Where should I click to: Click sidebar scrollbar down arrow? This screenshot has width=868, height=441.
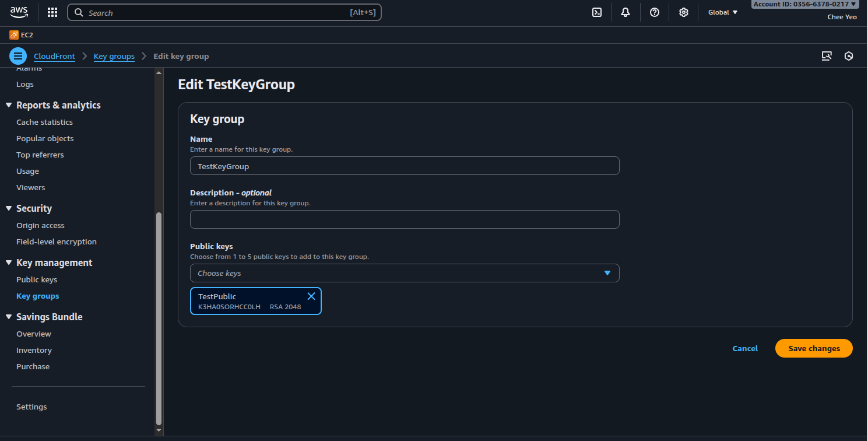pyautogui.click(x=159, y=430)
